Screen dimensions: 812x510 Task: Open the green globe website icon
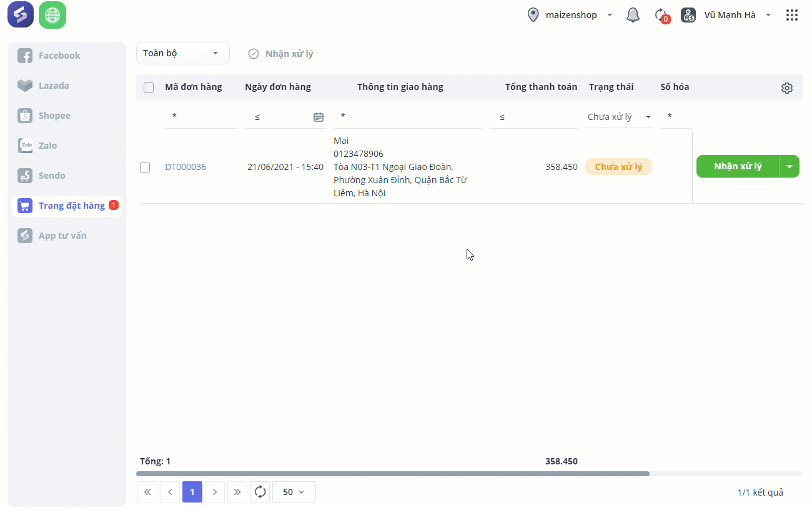pos(52,15)
